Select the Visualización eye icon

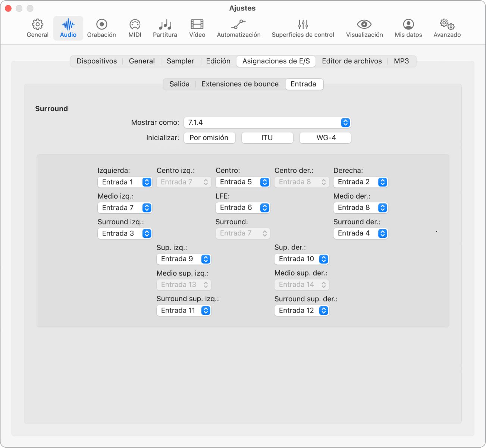[364, 25]
